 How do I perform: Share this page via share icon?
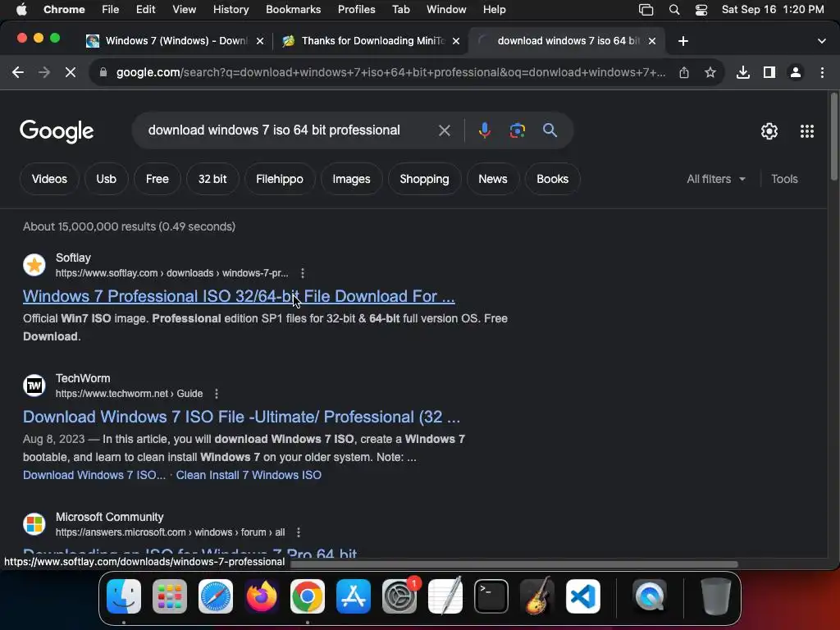click(684, 72)
